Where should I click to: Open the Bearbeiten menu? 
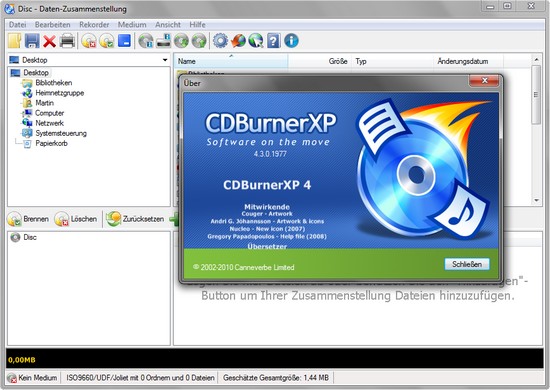(x=53, y=25)
